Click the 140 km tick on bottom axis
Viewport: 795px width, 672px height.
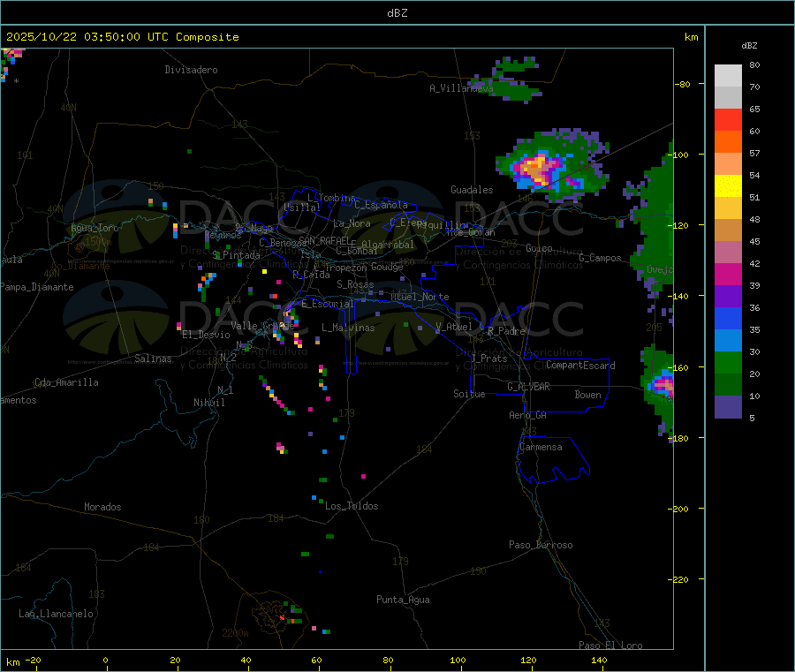[x=599, y=660]
